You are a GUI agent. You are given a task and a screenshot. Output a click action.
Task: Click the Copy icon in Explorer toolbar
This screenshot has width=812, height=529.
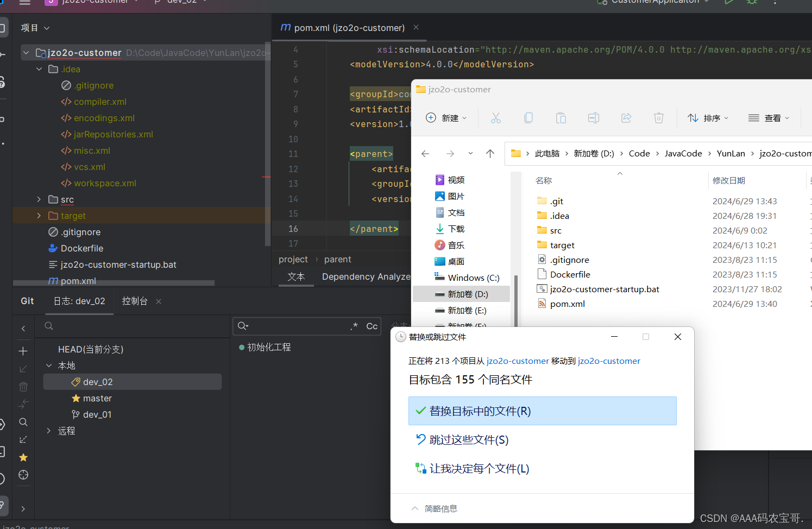pos(528,118)
